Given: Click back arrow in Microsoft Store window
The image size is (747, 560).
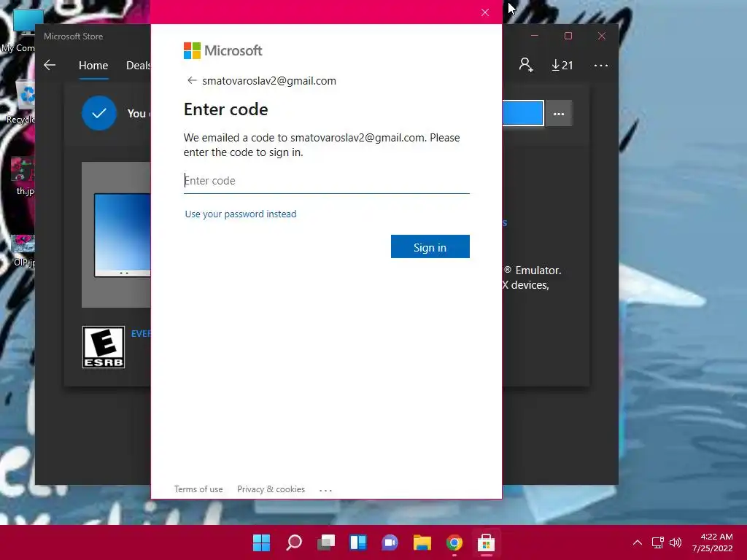Looking at the screenshot, I should [50, 65].
